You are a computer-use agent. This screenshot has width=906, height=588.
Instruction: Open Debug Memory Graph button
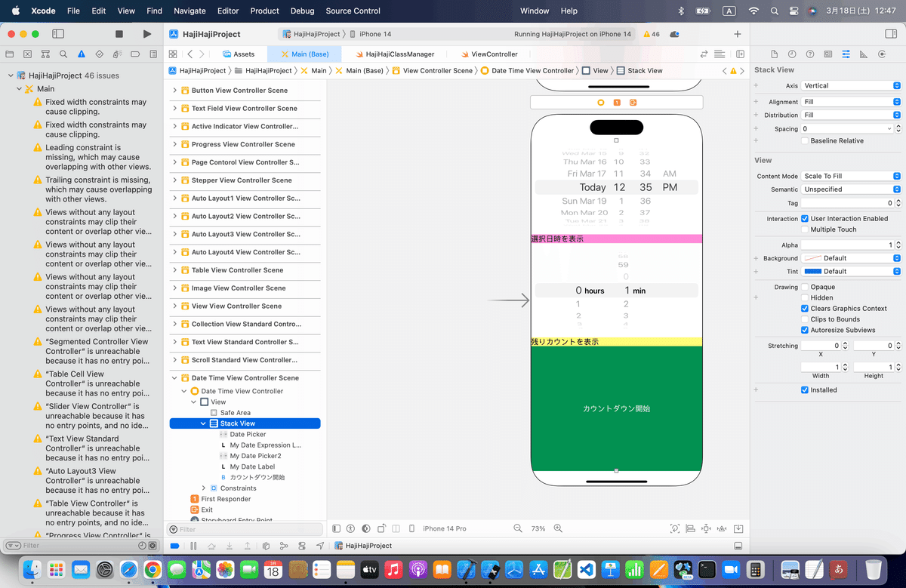tap(284, 546)
